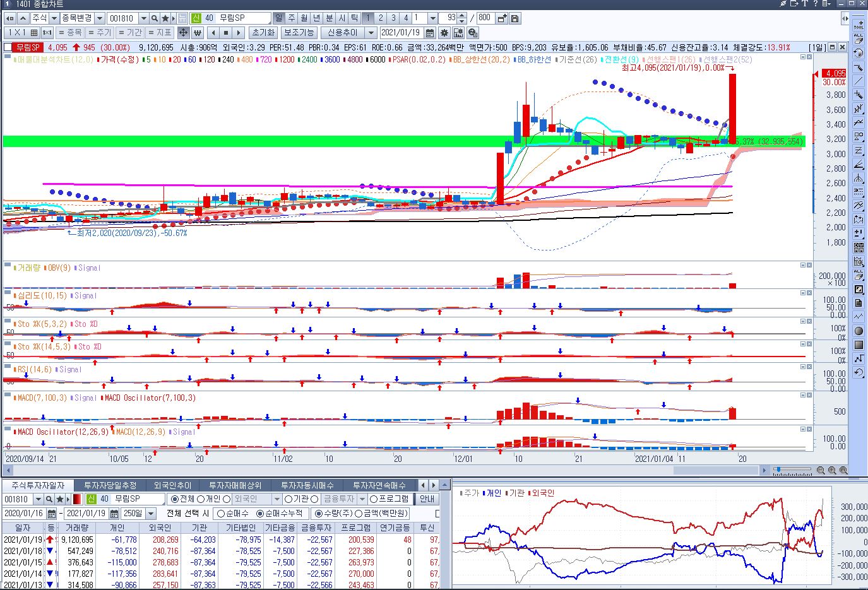
Task: Click the save chart floppy disk icon
Action: (515, 18)
